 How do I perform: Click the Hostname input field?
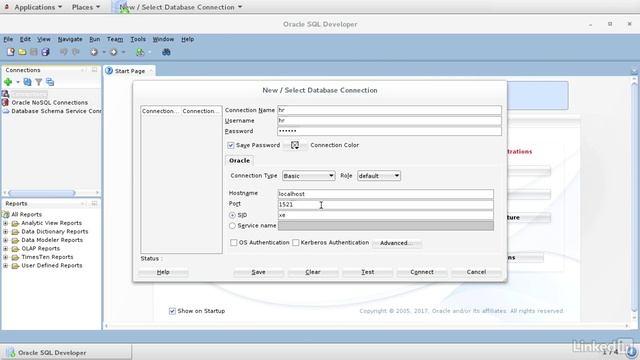(x=386, y=194)
